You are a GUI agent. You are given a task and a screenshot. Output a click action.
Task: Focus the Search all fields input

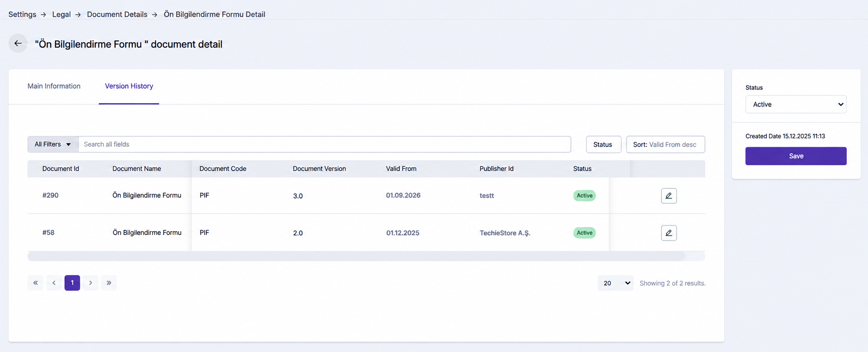(x=324, y=144)
